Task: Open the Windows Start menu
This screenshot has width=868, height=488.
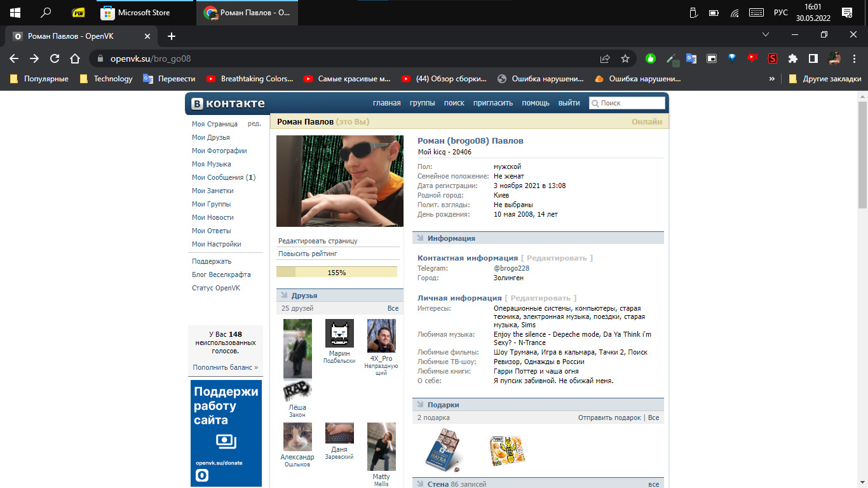Action: coord(15,13)
